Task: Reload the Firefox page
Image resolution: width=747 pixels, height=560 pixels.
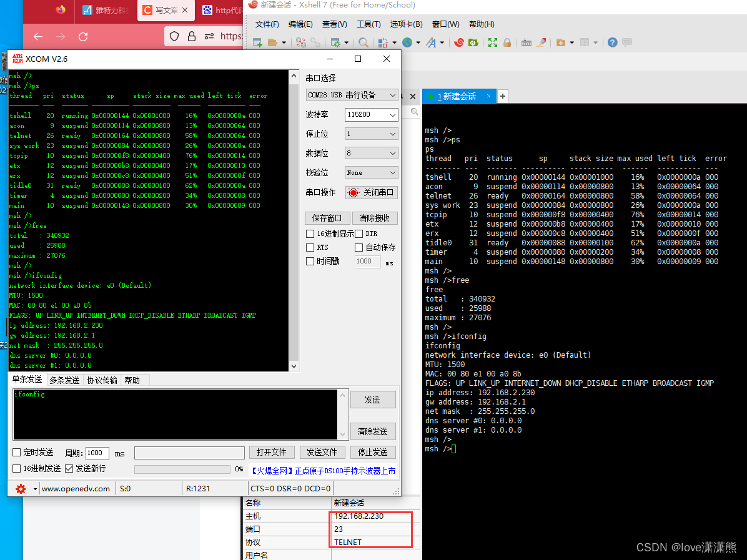Action: [x=83, y=37]
